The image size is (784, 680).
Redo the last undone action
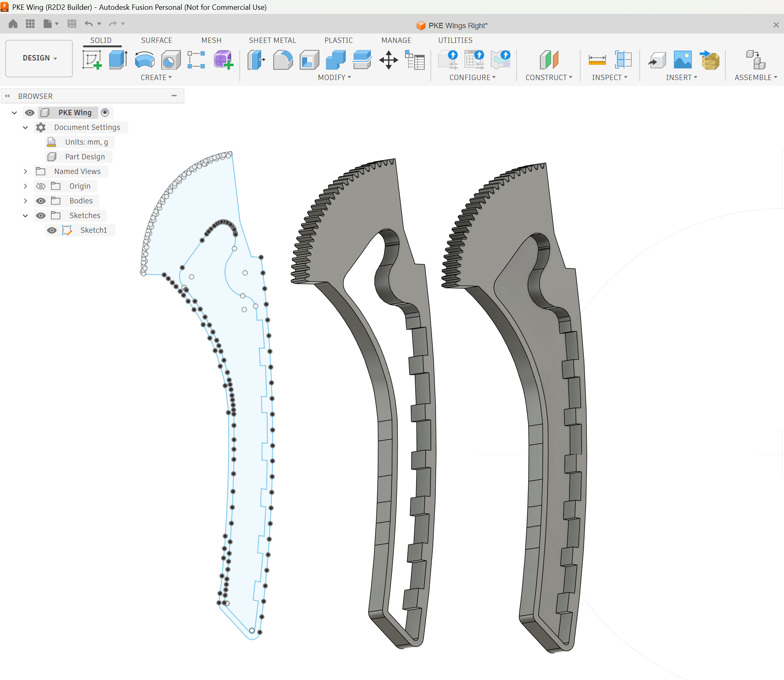[x=113, y=24]
